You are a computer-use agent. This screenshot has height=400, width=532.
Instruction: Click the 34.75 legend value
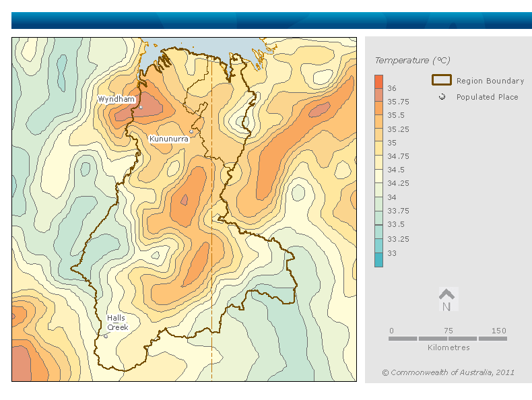point(398,156)
